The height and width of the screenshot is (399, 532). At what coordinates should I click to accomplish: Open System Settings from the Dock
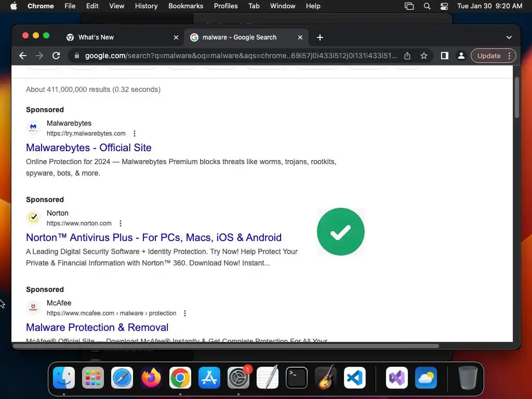[238, 378]
